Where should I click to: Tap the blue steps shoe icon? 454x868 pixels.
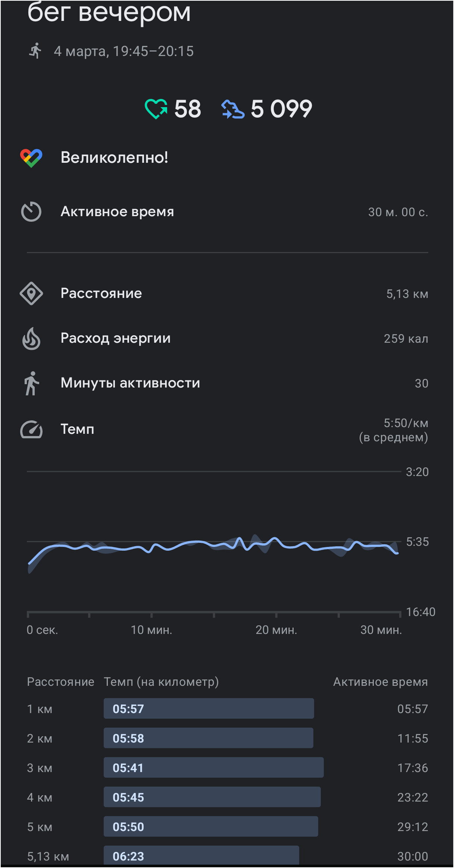coord(233,109)
